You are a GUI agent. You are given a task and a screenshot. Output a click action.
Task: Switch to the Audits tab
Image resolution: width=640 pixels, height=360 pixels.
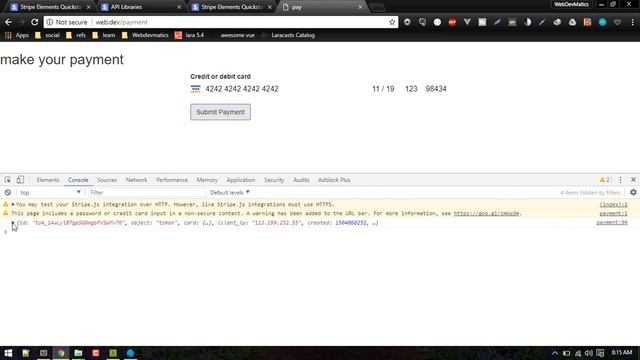pyautogui.click(x=301, y=180)
